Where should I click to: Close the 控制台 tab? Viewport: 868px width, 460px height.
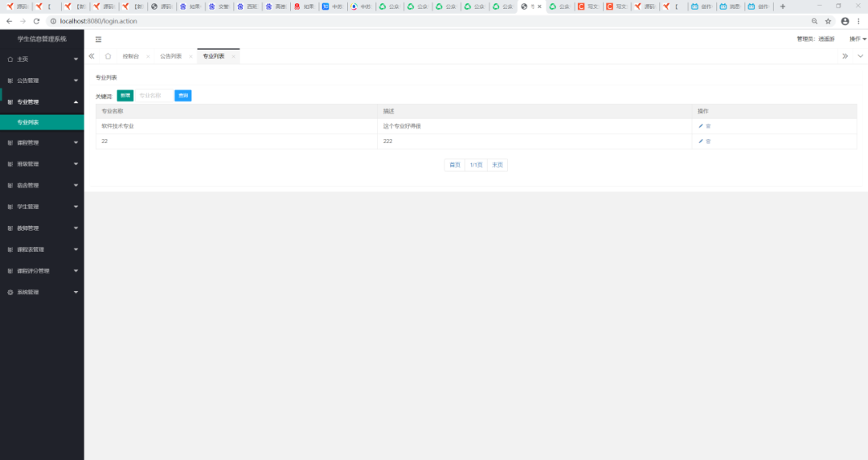coord(148,56)
